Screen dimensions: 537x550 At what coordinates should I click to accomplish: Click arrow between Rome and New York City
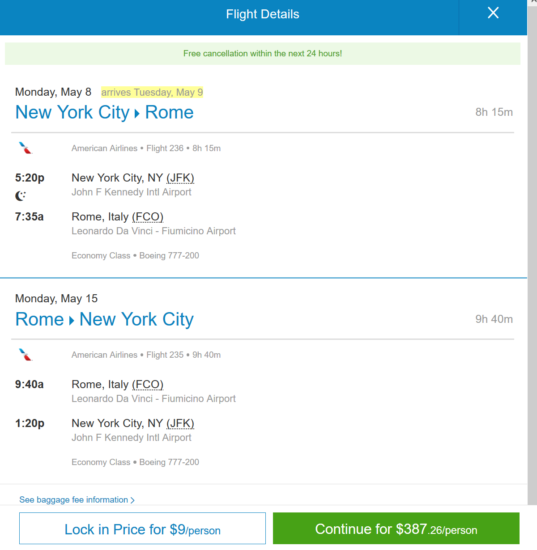pyautogui.click(x=71, y=321)
